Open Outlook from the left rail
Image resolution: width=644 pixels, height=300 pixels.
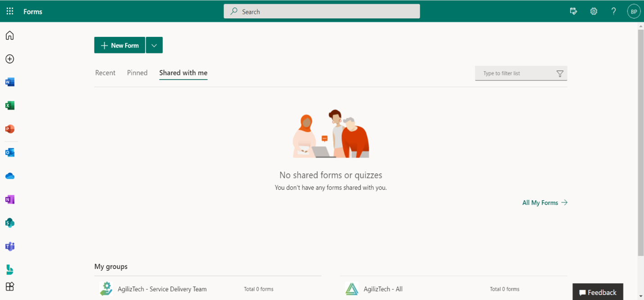(10, 152)
